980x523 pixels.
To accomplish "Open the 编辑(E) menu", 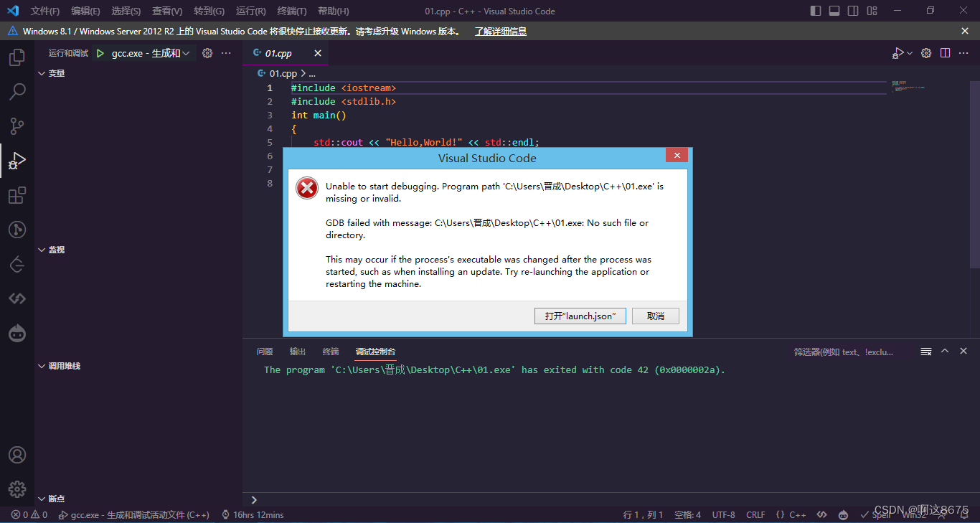I will [x=85, y=11].
